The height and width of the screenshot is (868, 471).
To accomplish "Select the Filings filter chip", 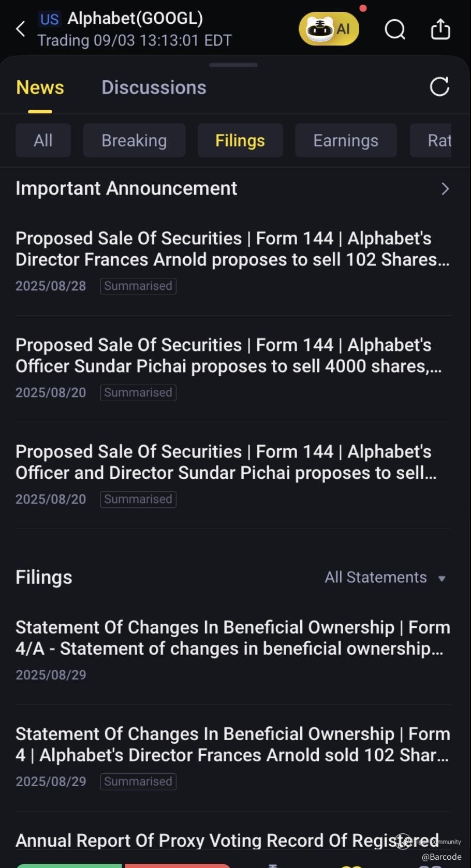I will click(240, 140).
